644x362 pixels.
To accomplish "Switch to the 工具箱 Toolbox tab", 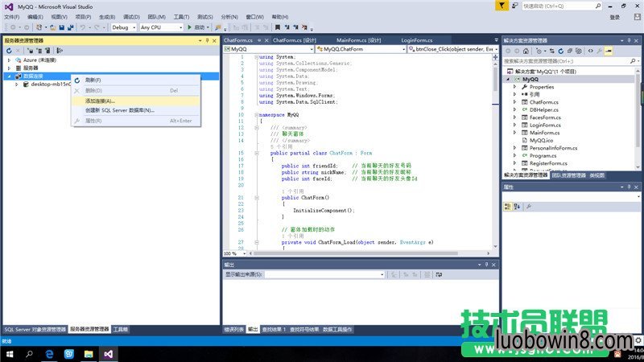I will coord(120,330).
